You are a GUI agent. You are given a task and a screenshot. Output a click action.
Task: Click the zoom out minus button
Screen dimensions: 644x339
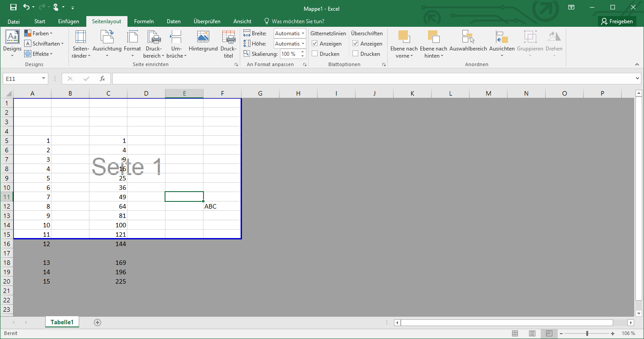(x=561, y=333)
